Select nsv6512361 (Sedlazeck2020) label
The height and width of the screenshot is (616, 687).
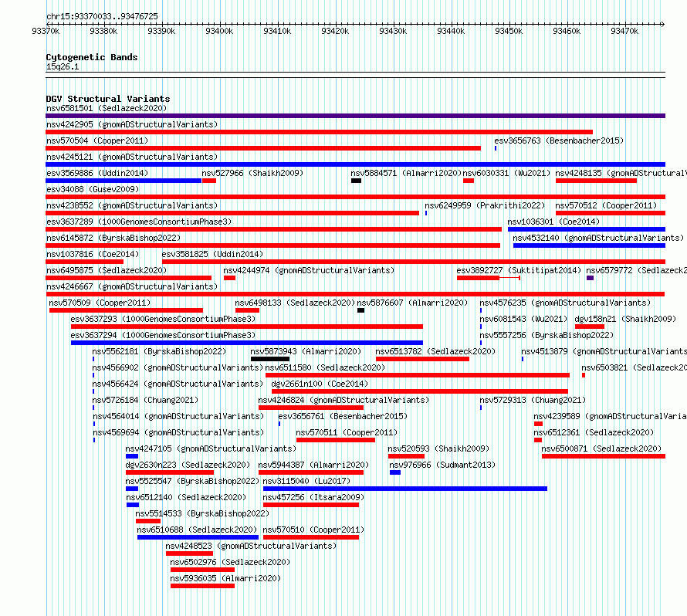pyautogui.click(x=594, y=432)
